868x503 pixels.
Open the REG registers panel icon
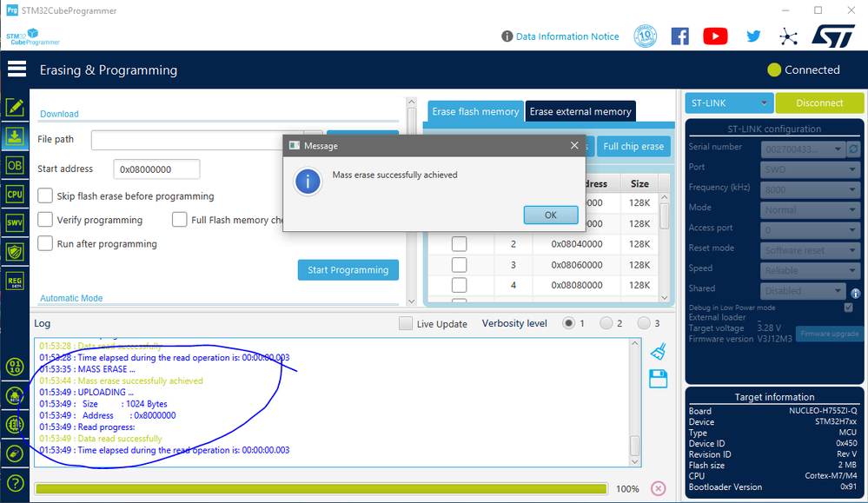pyautogui.click(x=15, y=281)
